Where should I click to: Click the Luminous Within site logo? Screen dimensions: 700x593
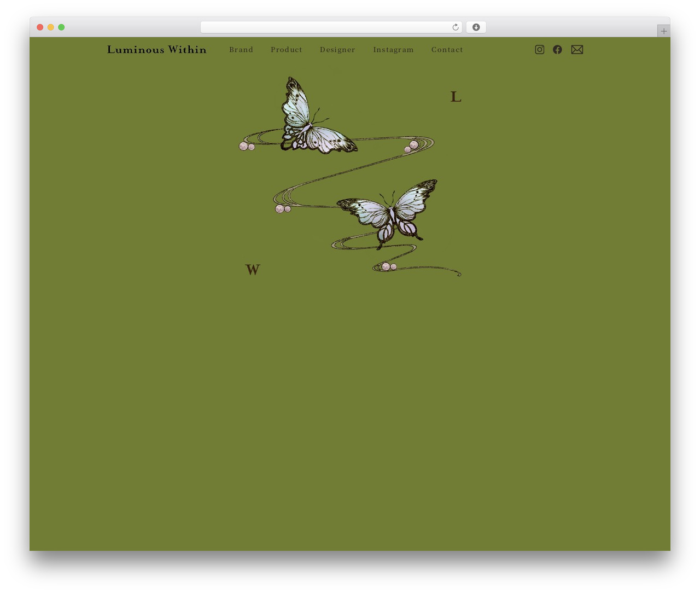(x=157, y=50)
